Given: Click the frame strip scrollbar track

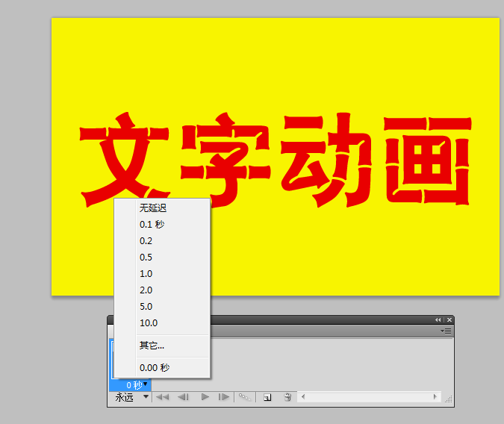Looking at the screenshot, I should point(369,396).
